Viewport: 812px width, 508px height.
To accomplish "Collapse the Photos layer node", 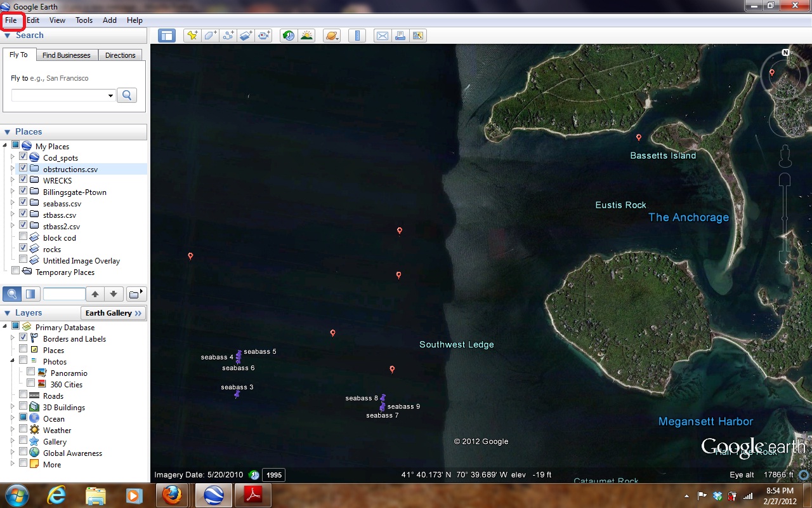I will click(13, 361).
